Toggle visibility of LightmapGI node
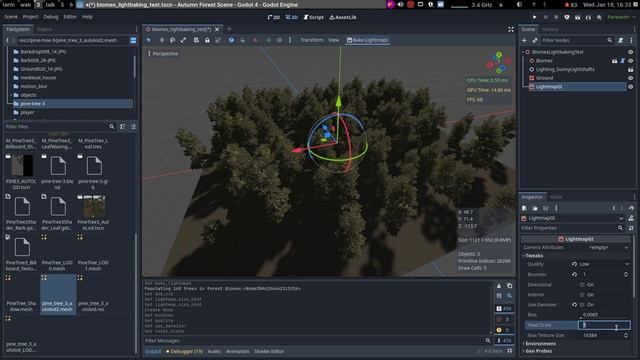This screenshot has width=640, height=360. tap(631, 87)
